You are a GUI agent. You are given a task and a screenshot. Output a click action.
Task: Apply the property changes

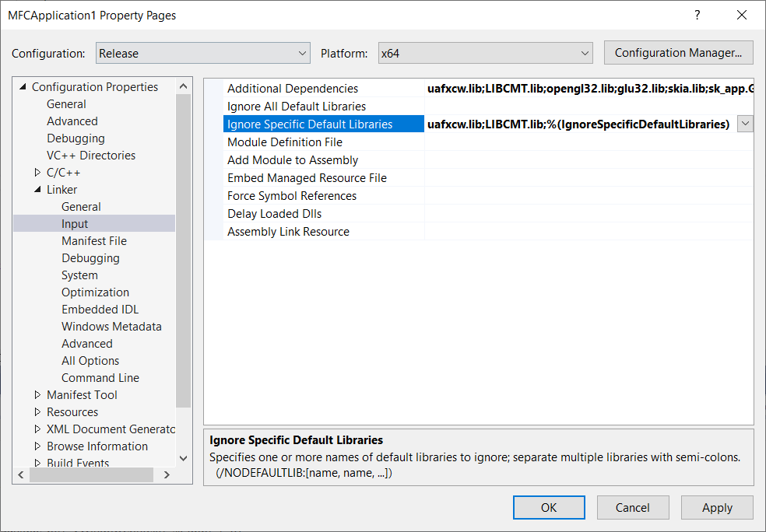[x=717, y=508]
